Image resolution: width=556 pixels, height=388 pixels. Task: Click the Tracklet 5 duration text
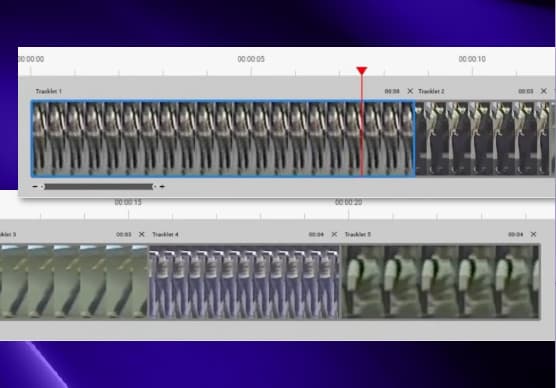516,234
